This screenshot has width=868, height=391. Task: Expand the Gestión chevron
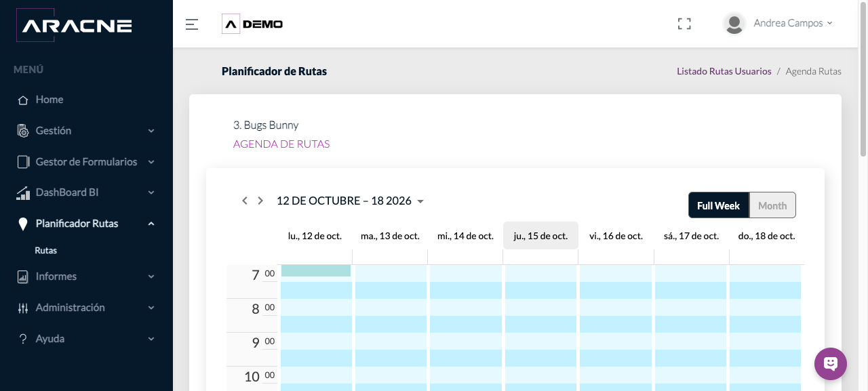coord(151,131)
